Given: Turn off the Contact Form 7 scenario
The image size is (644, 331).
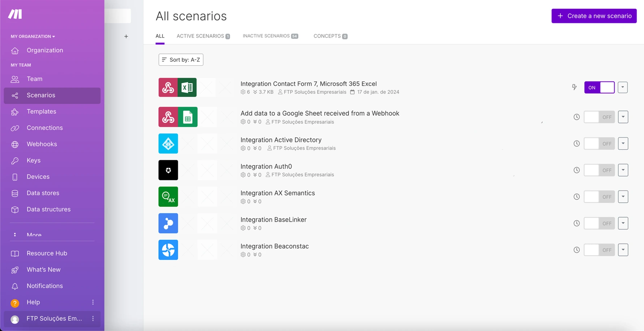Looking at the screenshot, I should pyautogui.click(x=599, y=87).
